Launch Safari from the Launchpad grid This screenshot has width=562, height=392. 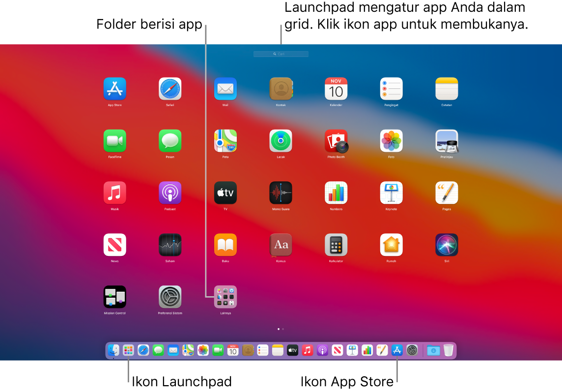click(170, 88)
